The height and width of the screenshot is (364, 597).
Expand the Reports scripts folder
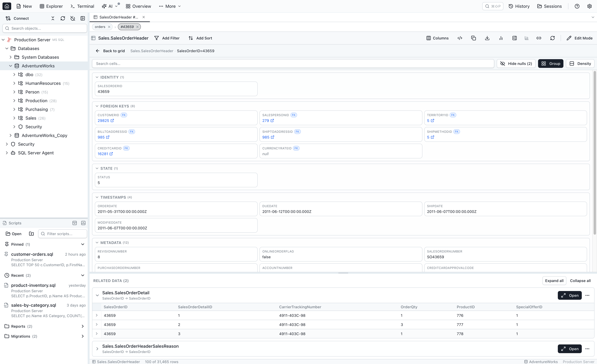pyautogui.click(x=83, y=326)
